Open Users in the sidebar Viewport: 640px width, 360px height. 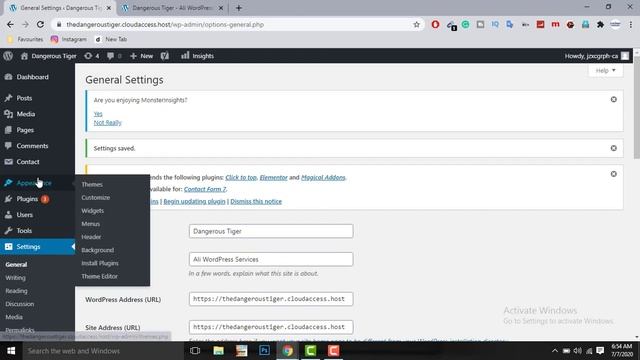coord(24,215)
